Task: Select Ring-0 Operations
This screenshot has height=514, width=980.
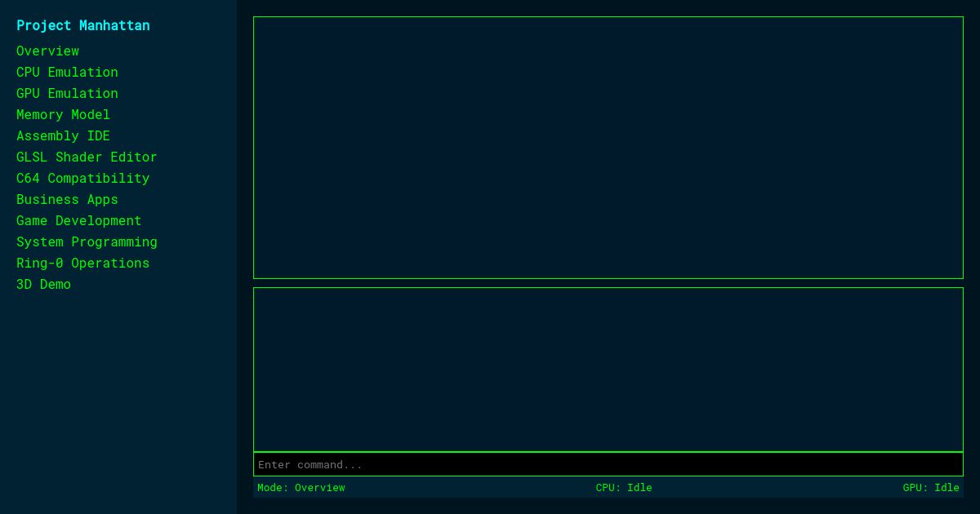Action: click(x=82, y=263)
